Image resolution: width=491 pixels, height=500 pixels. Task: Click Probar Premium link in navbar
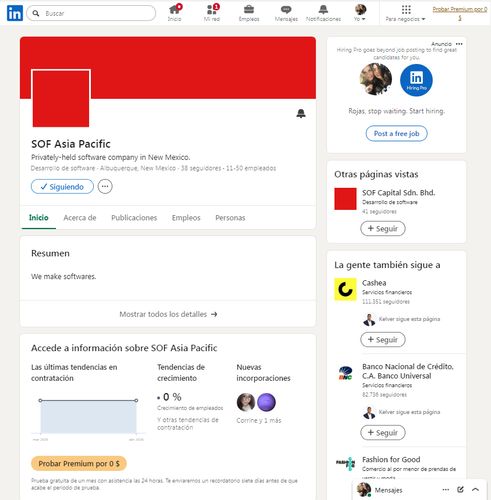point(460,13)
